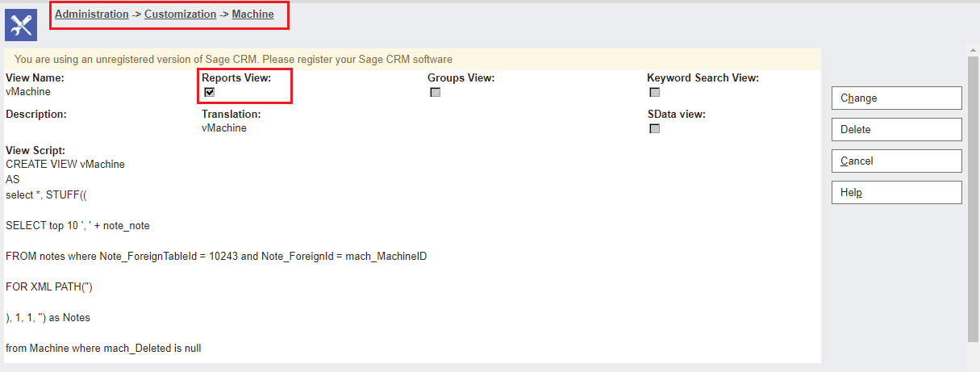Click the Administration wrench and screwdriver icon
This screenshot has height=372, width=980.
[x=21, y=25]
